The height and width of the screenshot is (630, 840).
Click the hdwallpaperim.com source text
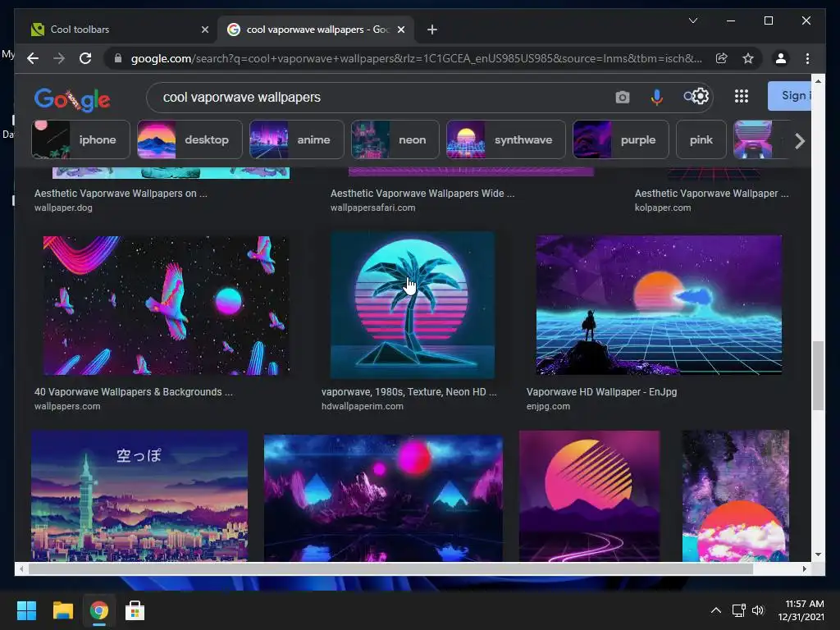362,407
